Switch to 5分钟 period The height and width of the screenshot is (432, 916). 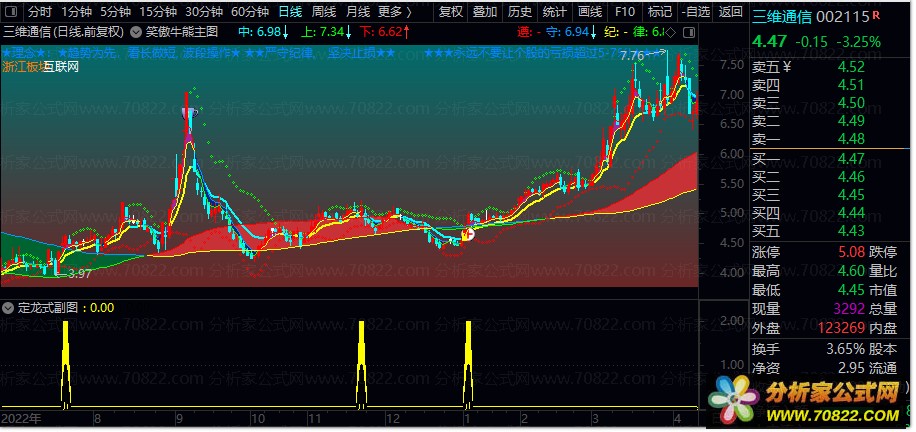pyautogui.click(x=116, y=11)
